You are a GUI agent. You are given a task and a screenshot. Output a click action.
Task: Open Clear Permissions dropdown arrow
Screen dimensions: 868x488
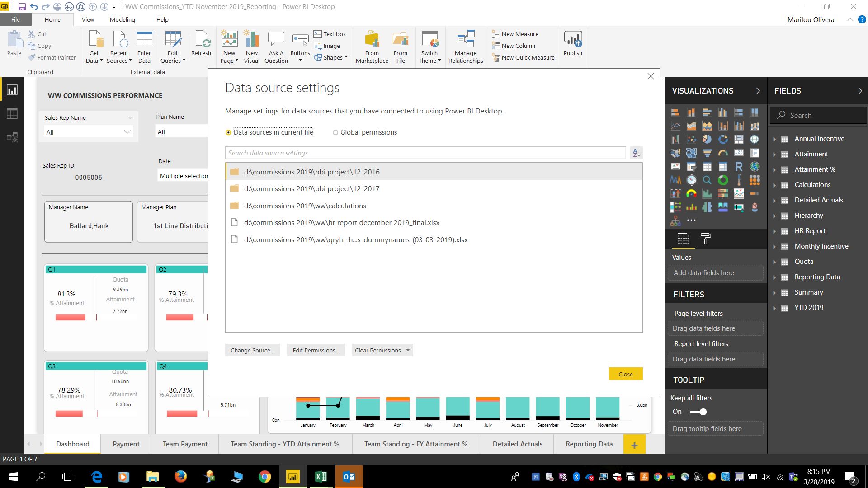click(x=408, y=350)
